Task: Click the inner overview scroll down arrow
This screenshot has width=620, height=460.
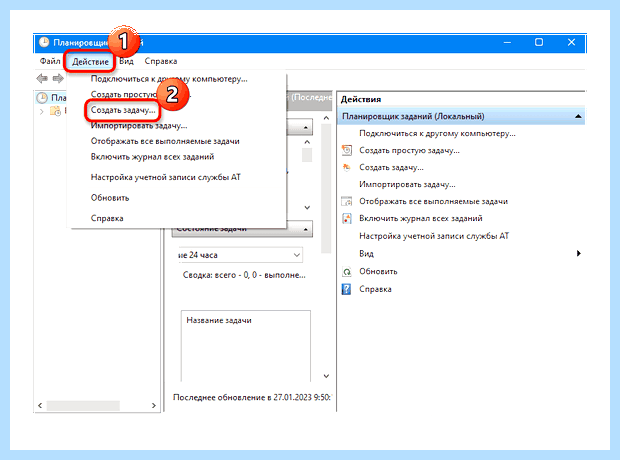Action: 307,207
